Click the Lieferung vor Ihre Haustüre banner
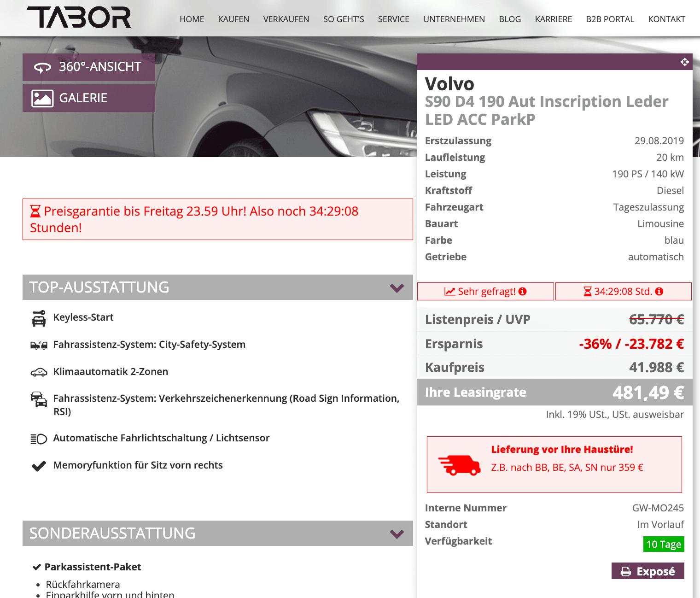The image size is (700, 598). point(554,464)
